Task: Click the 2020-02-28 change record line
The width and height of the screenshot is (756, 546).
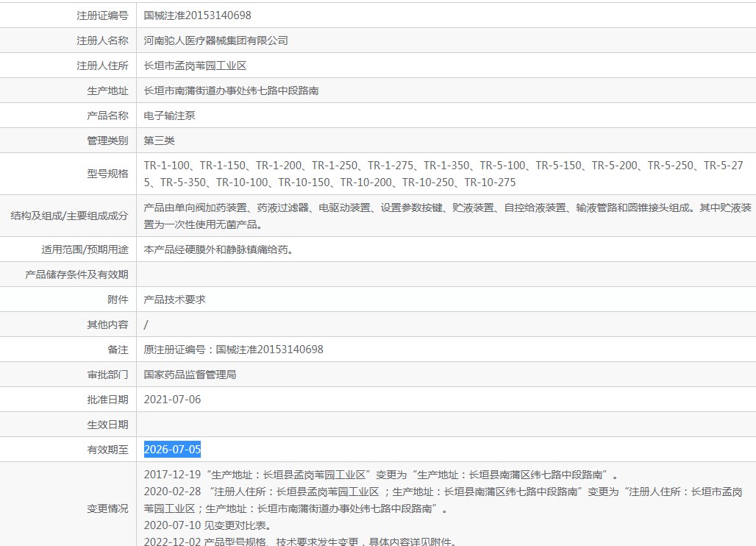Action: point(443,500)
